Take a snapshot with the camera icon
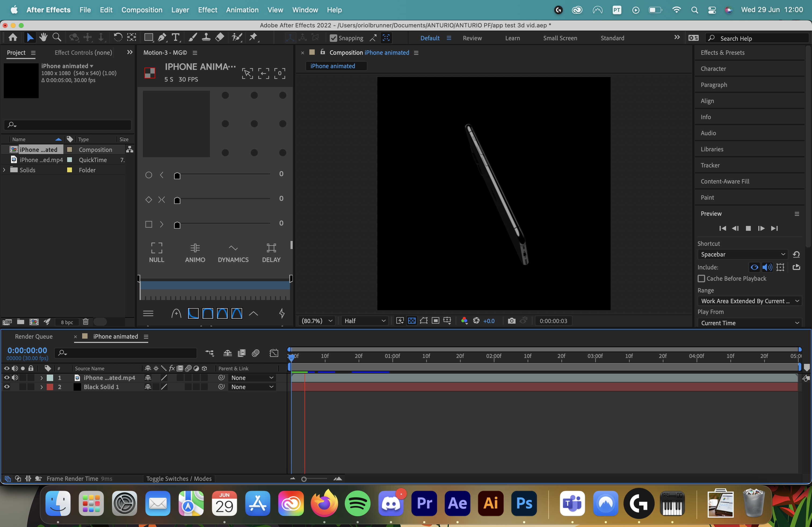812x527 pixels. point(512,321)
